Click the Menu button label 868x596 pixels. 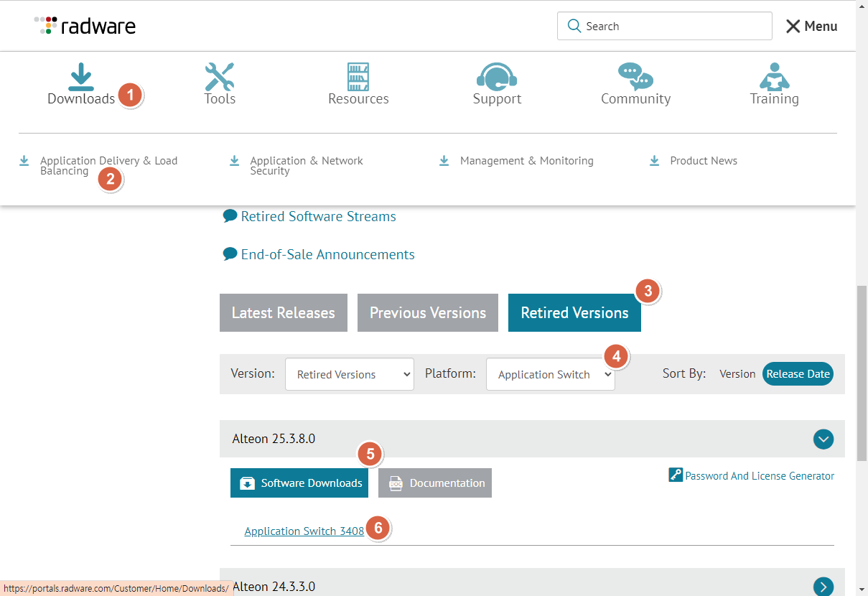click(821, 27)
